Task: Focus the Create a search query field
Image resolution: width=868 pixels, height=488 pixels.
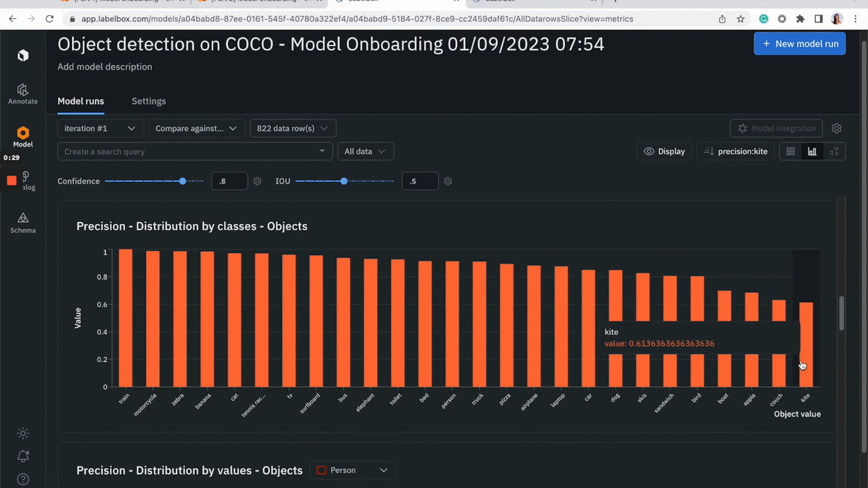Action: (190, 151)
